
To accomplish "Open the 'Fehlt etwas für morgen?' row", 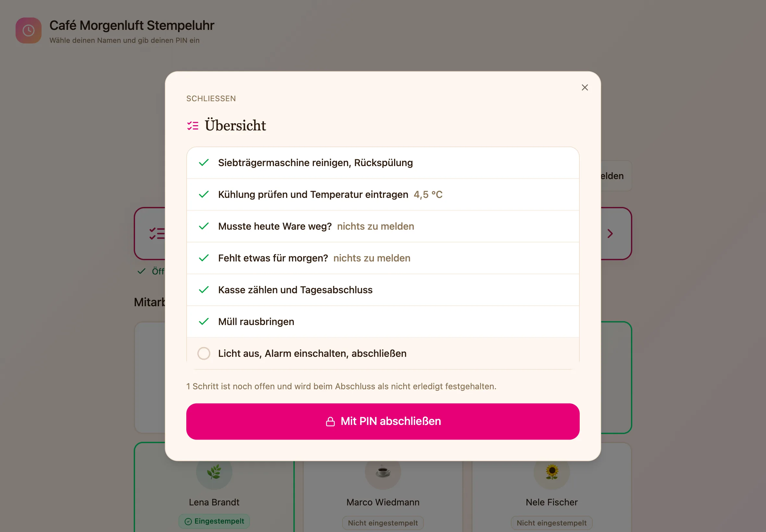I will click(x=383, y=258).
